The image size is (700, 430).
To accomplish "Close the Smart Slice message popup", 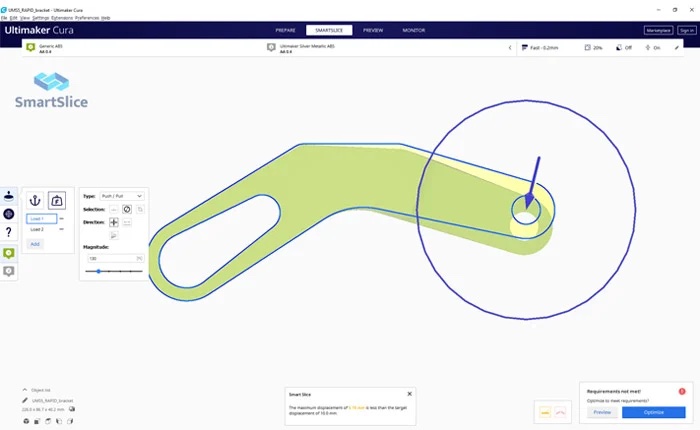I will [x=409, y=394].
